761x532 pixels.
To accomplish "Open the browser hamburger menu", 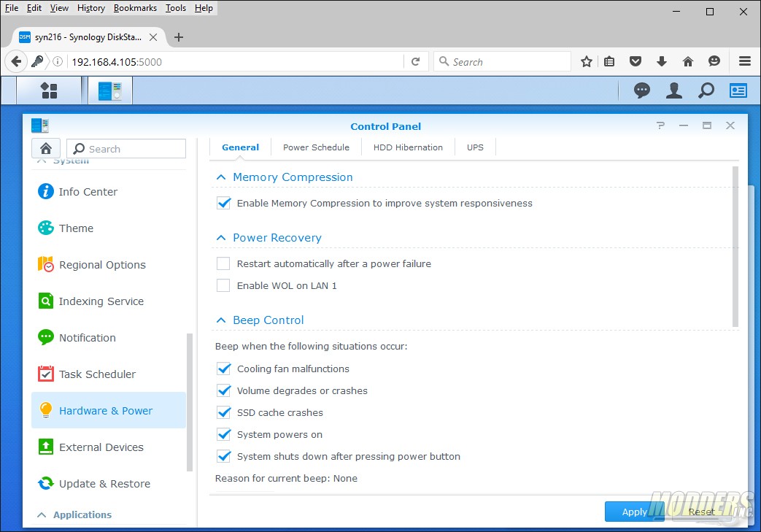I will (744, 61).
